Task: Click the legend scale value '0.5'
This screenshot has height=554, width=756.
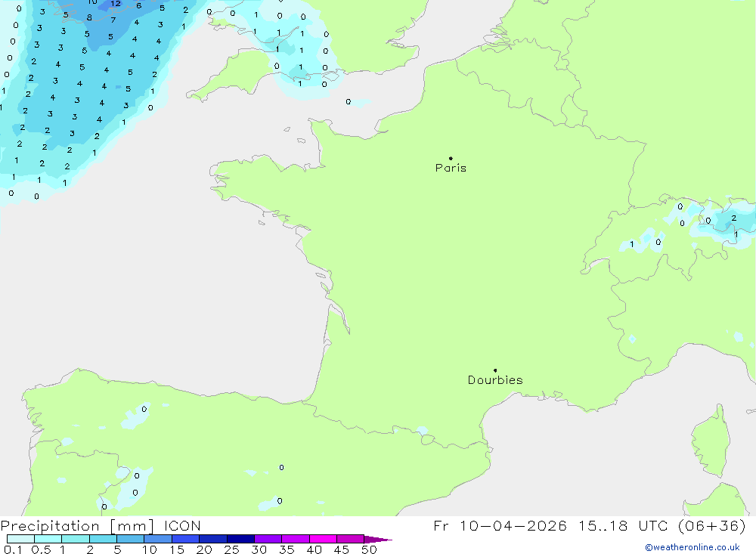Action: point(41,549)
